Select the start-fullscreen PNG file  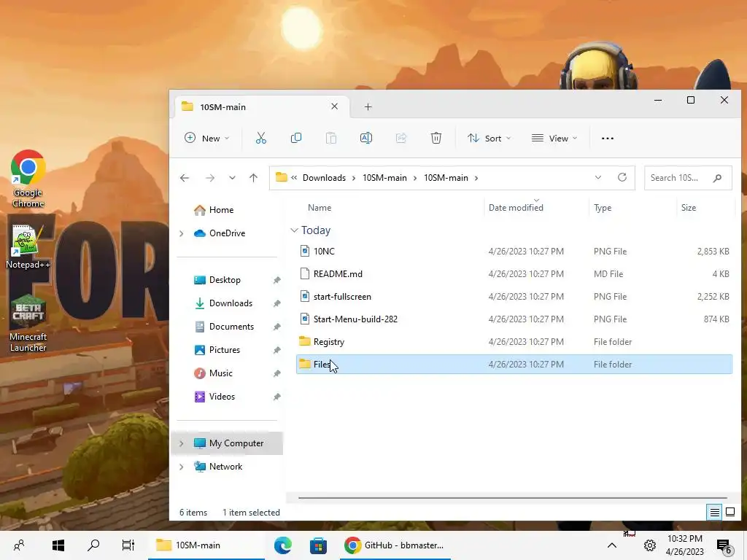[x=514, y=297]
